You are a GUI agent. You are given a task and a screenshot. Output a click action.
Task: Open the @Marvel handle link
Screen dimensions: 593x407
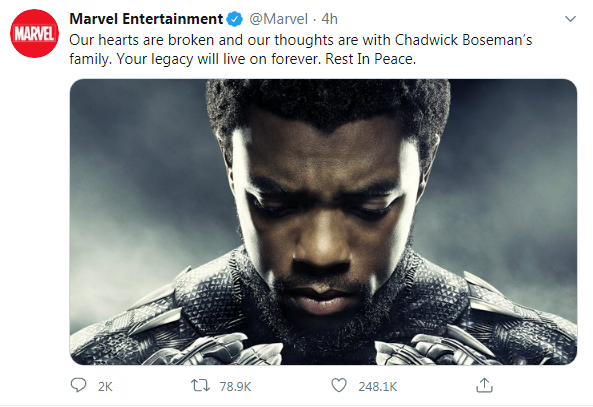278,19
